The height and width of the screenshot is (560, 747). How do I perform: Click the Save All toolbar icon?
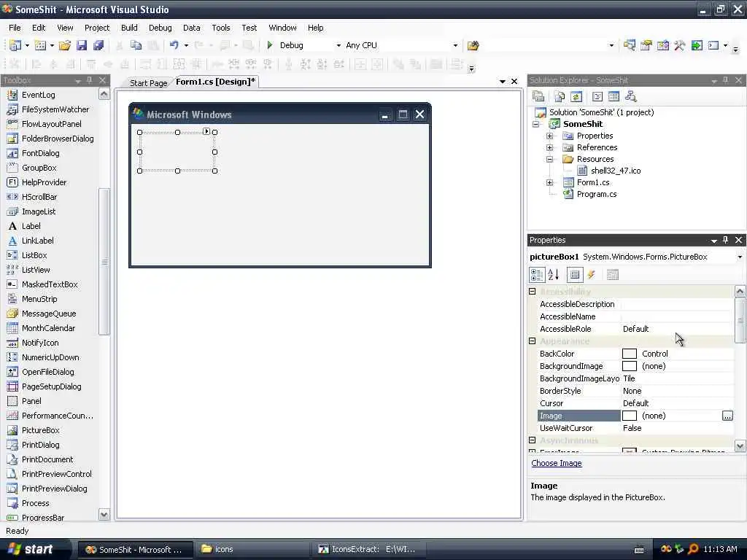(x=98, y=45)
